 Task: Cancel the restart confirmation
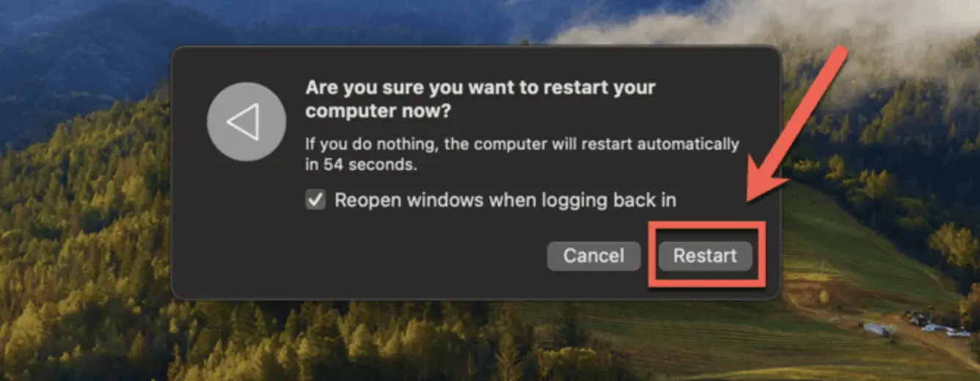593,256
